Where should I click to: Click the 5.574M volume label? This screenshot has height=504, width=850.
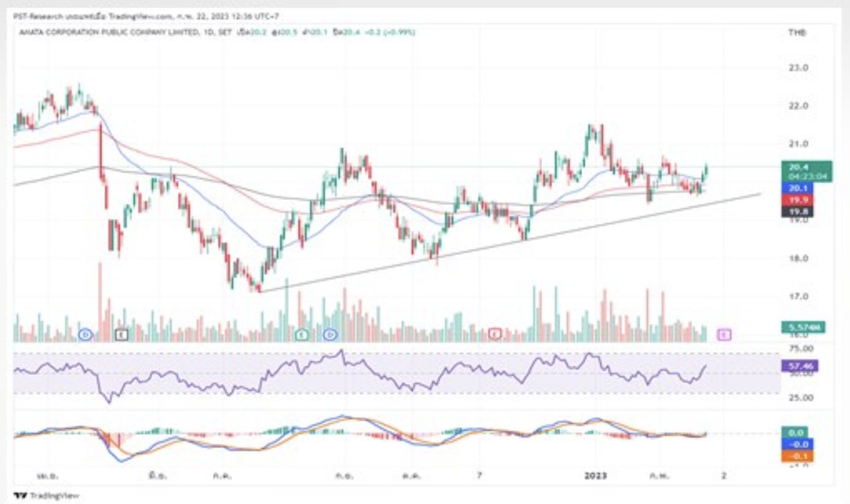pyautogui.click(x=803, y=327)
